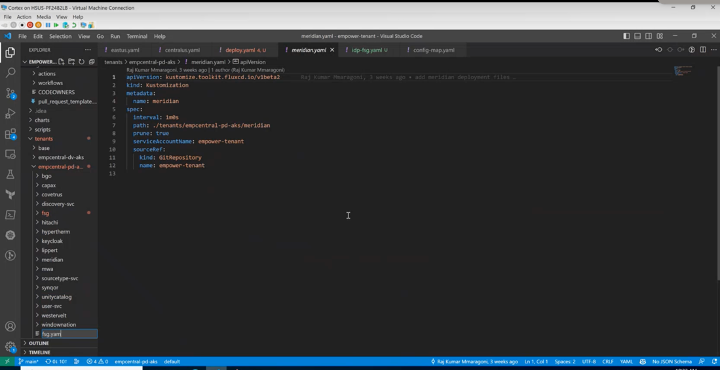The width and height of the screenshot is (720, 370).
Task: Click the remote window indicator in status bar
Action: click(7, 361)
